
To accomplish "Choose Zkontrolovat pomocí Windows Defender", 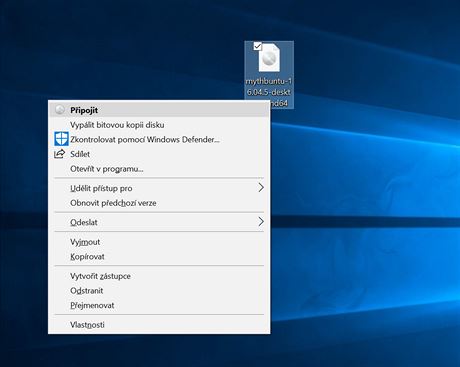I will pos(159,139).
